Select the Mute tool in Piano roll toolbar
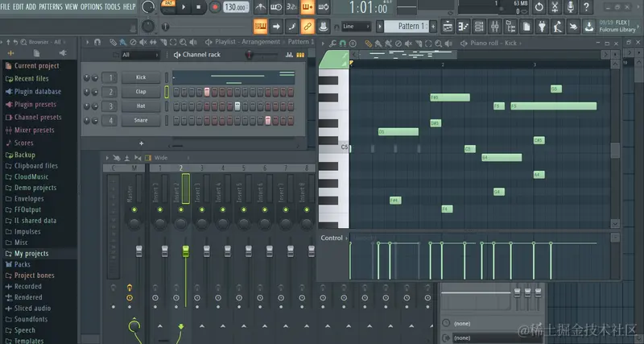Screen dimensions: 644x344 pos(408,44)
